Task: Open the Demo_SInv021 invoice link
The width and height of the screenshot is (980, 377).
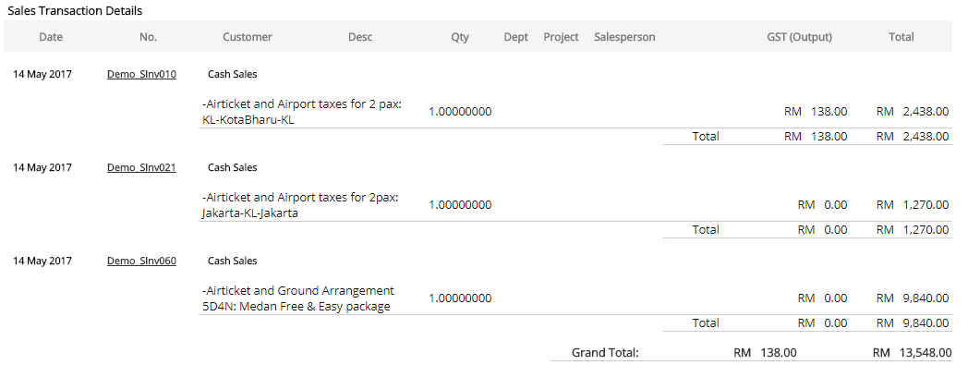Action: pos(141,167)
